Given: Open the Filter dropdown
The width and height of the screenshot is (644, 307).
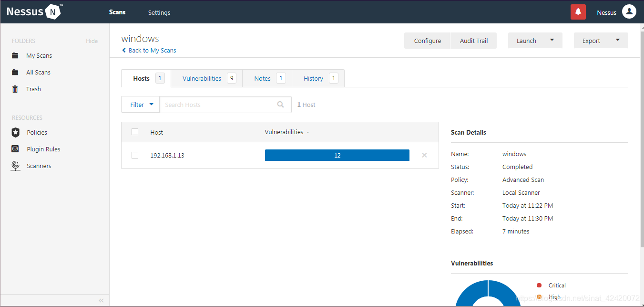Looking at the screenshot, I should pos(141,105).
